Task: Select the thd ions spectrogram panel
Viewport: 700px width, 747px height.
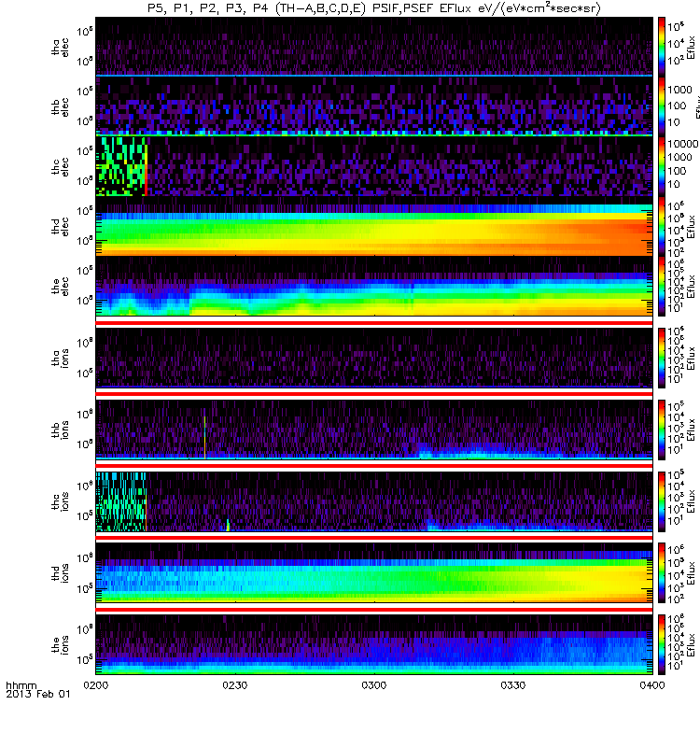Action: coord(374,572)
